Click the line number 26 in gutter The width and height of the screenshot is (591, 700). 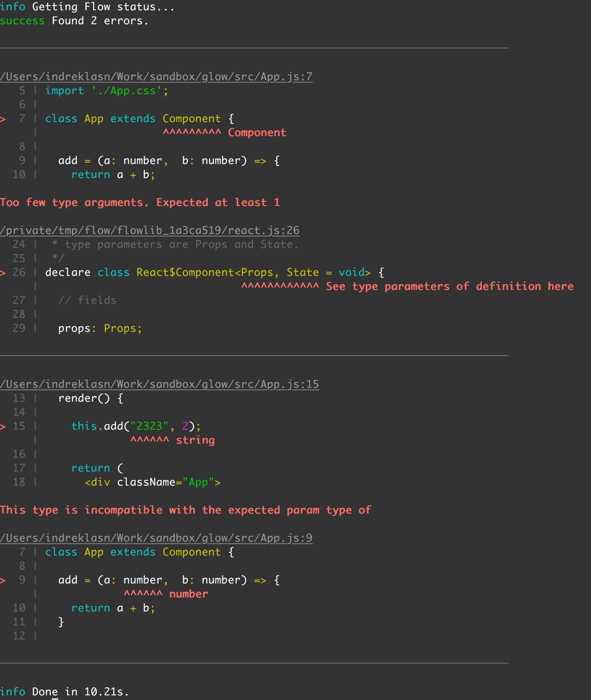19,272
